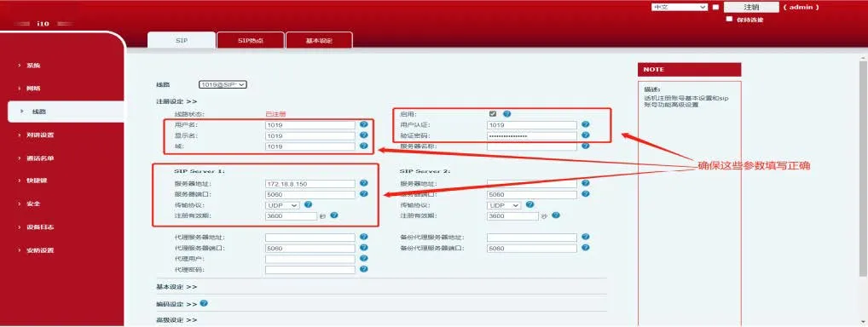This screenshot has height=327, width=868.
Task: Open 设备日志 in the sidebar
Action: pyautogui.click(x=40, y=227)
